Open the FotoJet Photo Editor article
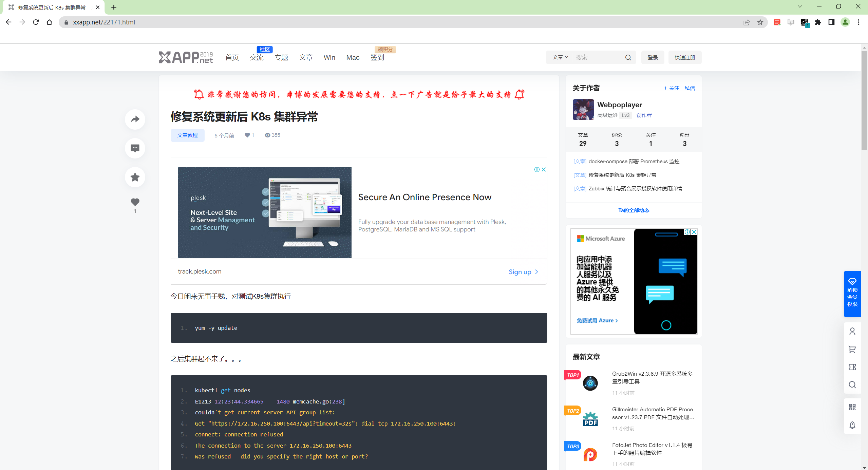 652,449
